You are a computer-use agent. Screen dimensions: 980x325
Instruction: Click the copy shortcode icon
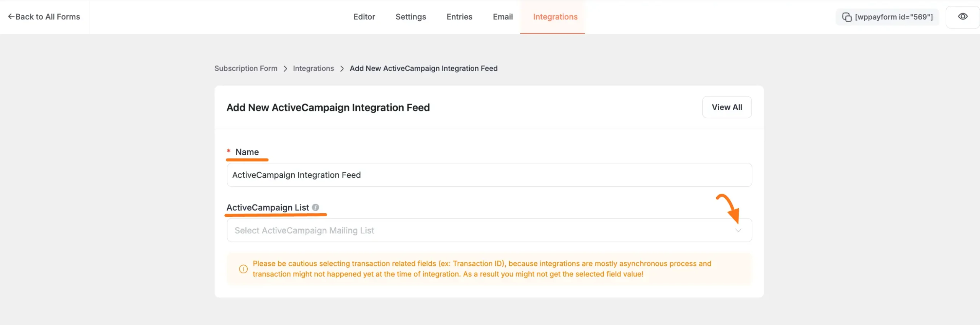(846, 17)
